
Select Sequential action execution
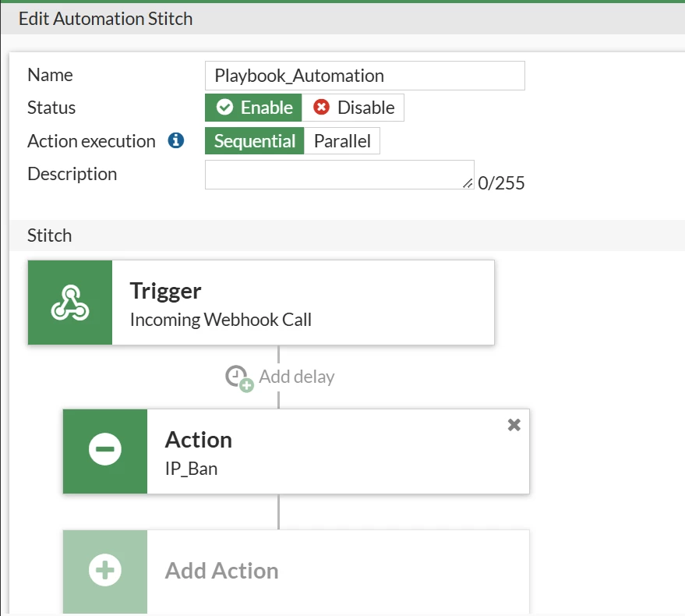point(254,141)
